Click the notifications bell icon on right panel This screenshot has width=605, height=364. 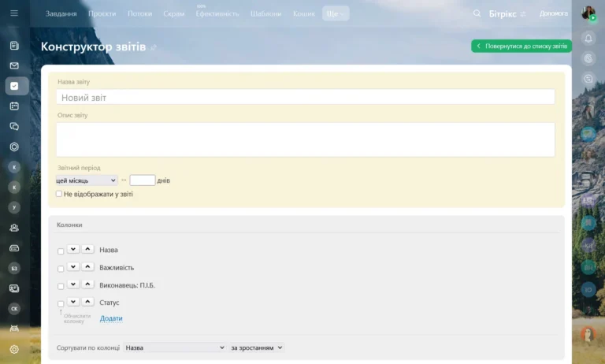[x=588, y=38]
